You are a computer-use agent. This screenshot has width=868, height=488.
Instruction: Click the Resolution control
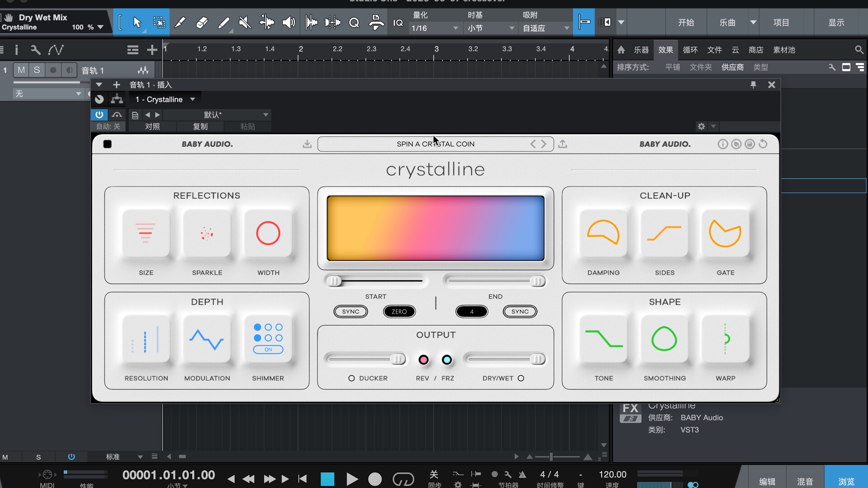point(146,339)
